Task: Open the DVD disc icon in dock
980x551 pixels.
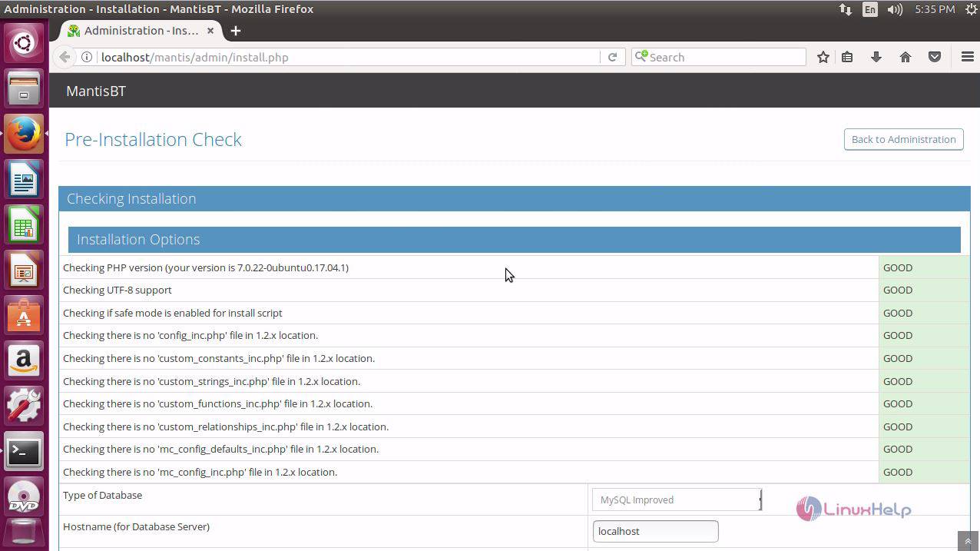Action: 24,497
